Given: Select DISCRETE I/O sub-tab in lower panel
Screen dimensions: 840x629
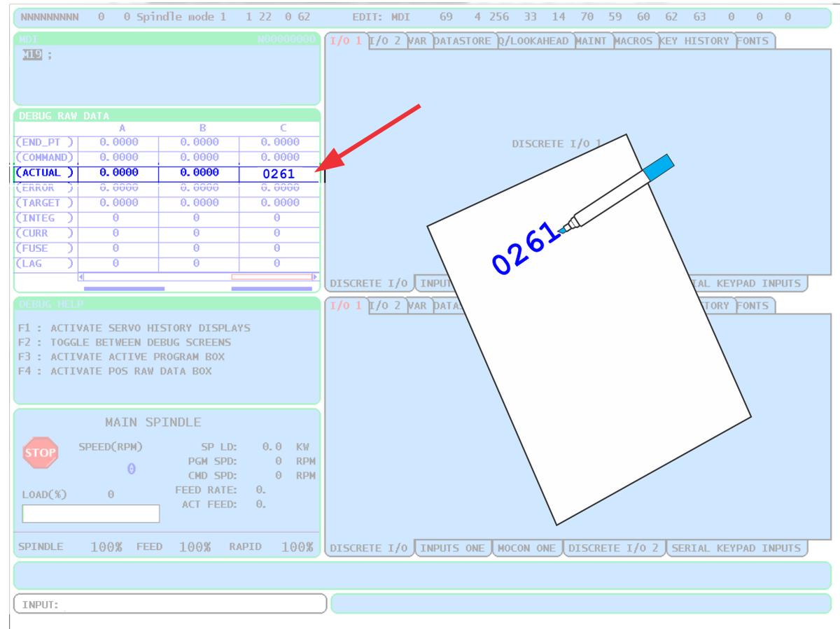Looking at the screenshot, I should click(369, 549).
